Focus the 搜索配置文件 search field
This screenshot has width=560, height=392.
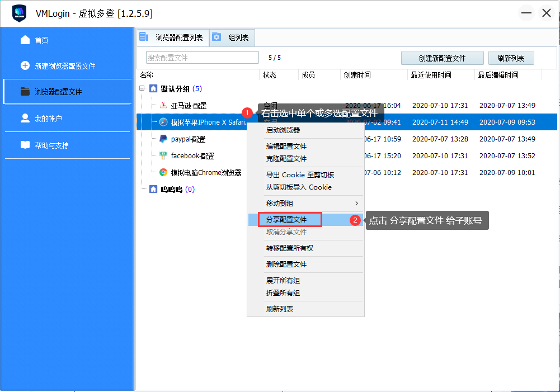pos(202,58)
